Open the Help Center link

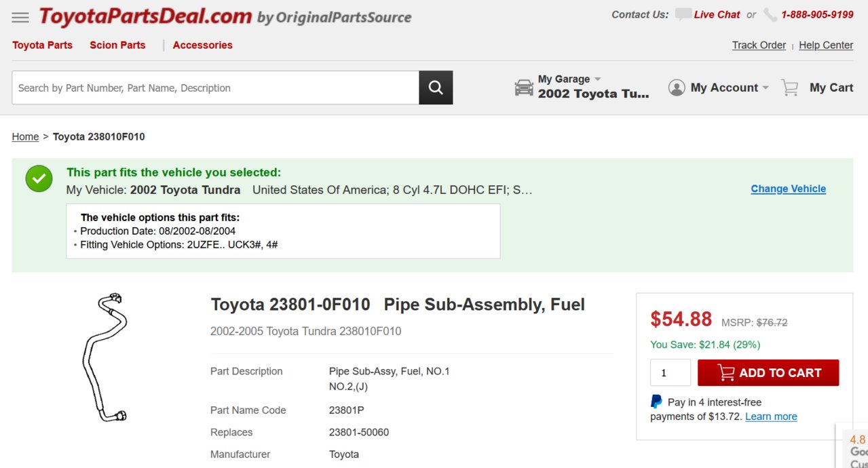tap(826, 45)
